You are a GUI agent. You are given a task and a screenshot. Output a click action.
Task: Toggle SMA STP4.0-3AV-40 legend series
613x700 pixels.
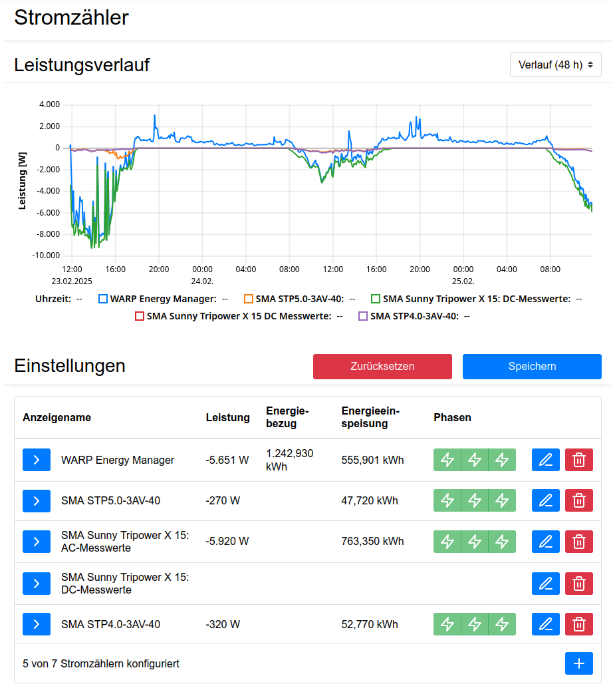(363, 316)
